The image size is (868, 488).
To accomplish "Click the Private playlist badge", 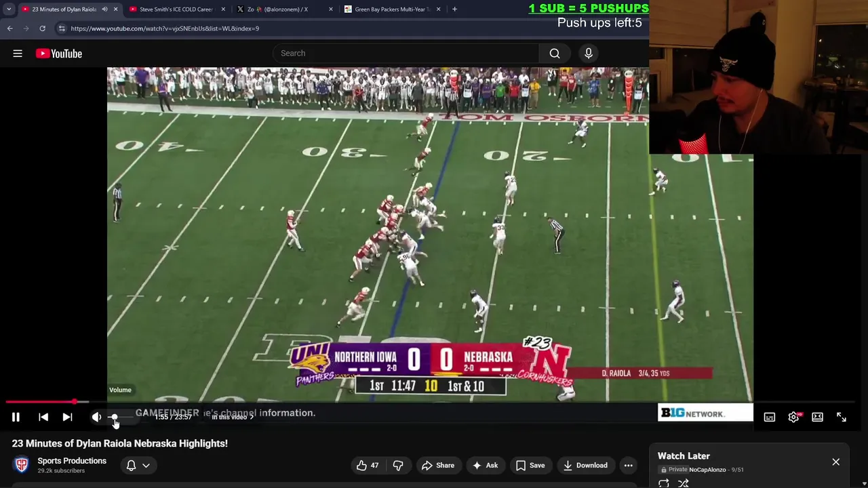I will [x=675, y=470].
